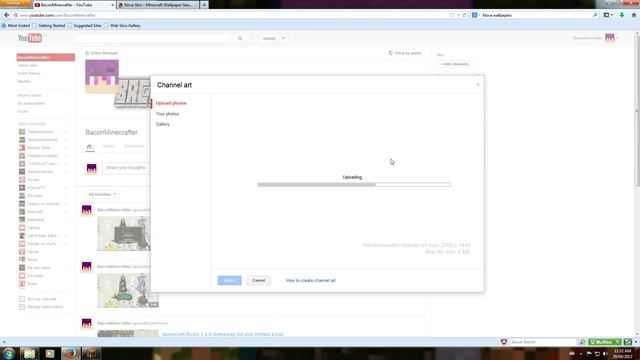Open the first uploaded video thumbnail

coord(124,233)
